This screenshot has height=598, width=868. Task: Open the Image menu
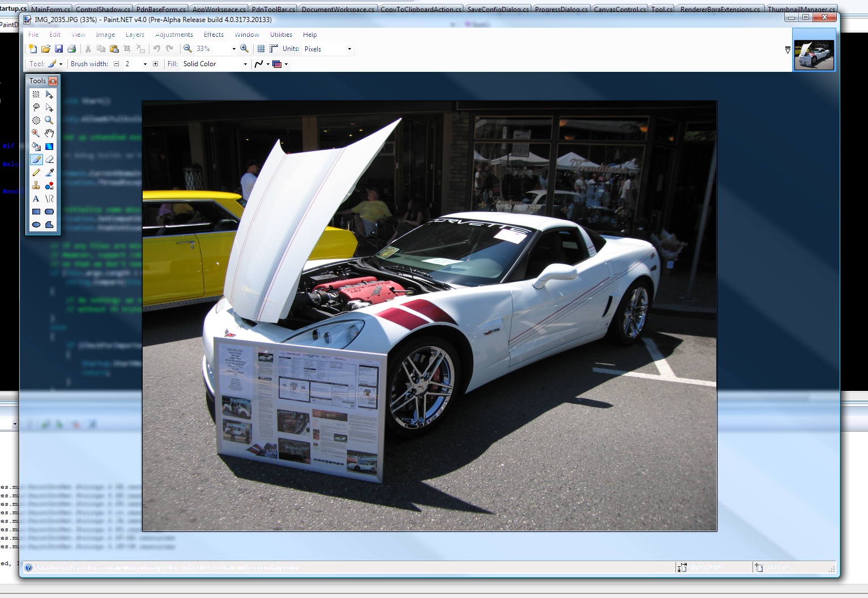[x=105, y=35]
